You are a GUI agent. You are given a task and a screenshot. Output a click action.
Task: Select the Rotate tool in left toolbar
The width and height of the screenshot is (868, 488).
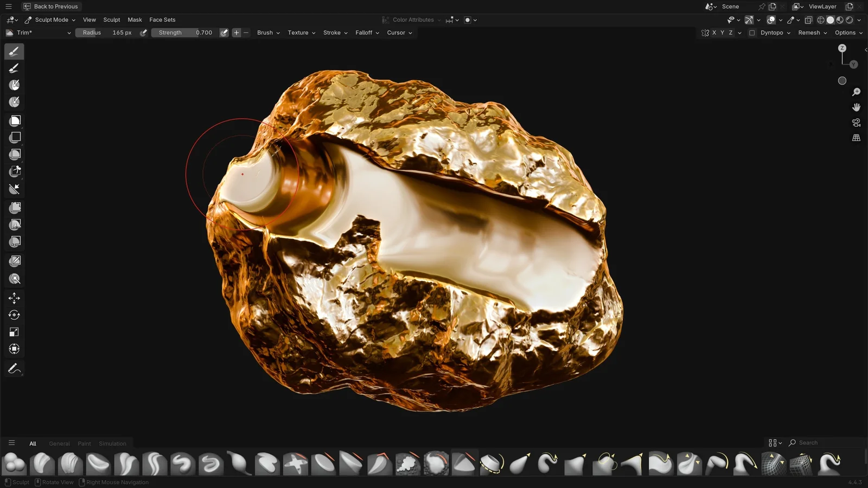click(x=14, y=315)
